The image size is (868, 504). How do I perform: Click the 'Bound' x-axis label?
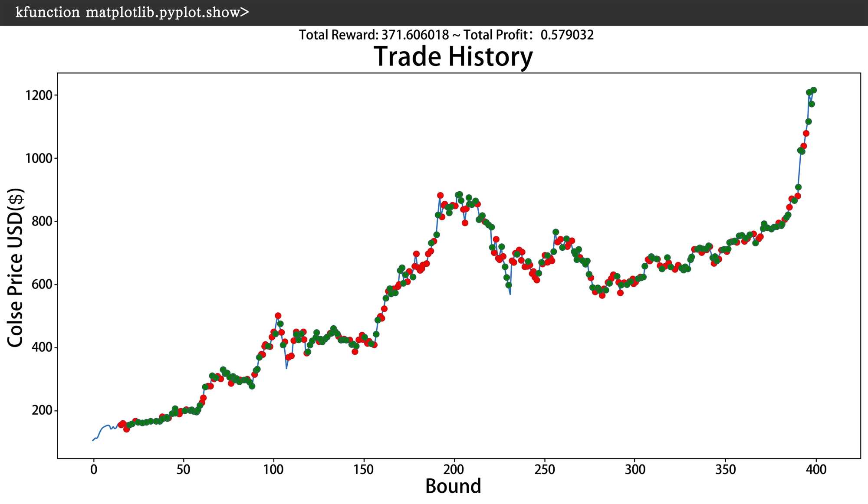[x=453, y=486]
